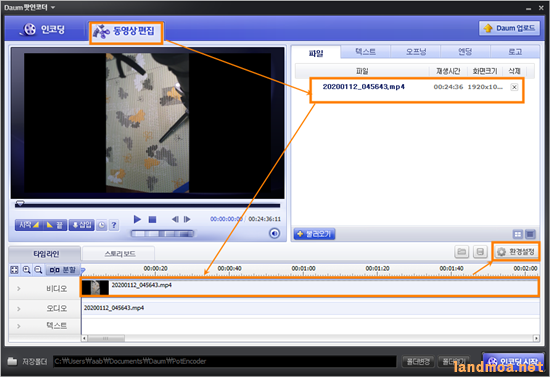The image size is (550, 377).
Task: Open the 동영상 편집 mode tab
Action: (126, 32)
